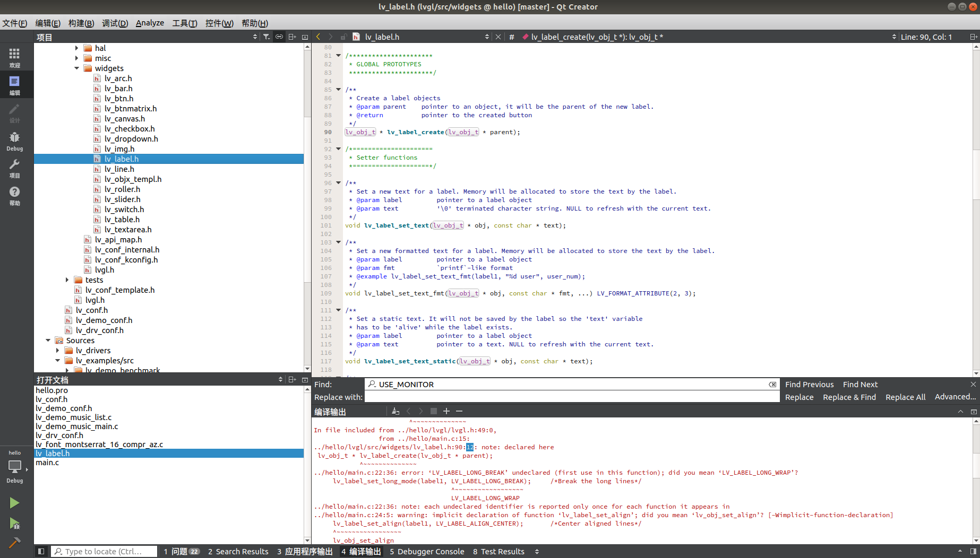Collapse the widgets folder

click(x=76, y=68)
